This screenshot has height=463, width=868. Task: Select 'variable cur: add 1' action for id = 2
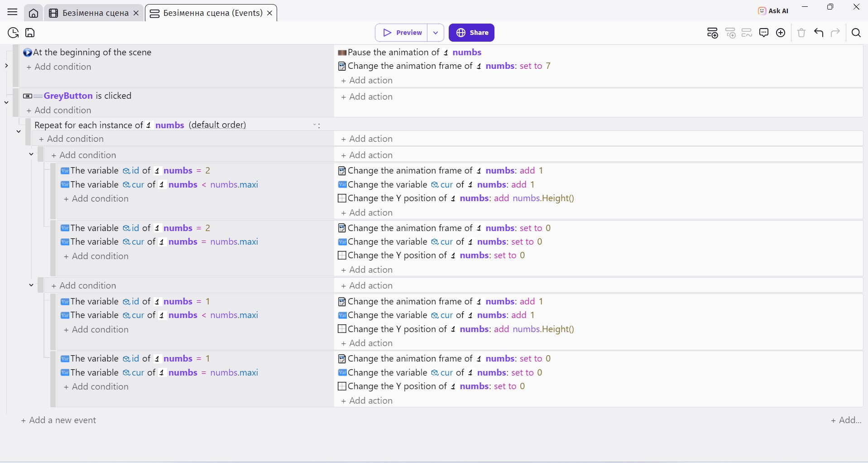coord(436,185)
